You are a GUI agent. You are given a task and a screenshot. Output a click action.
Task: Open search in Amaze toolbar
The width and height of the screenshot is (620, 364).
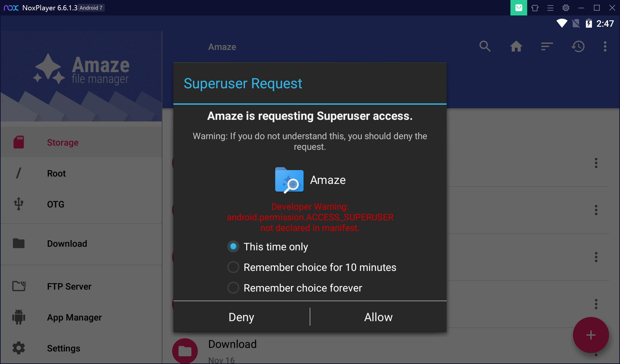(x=485, y=46)
